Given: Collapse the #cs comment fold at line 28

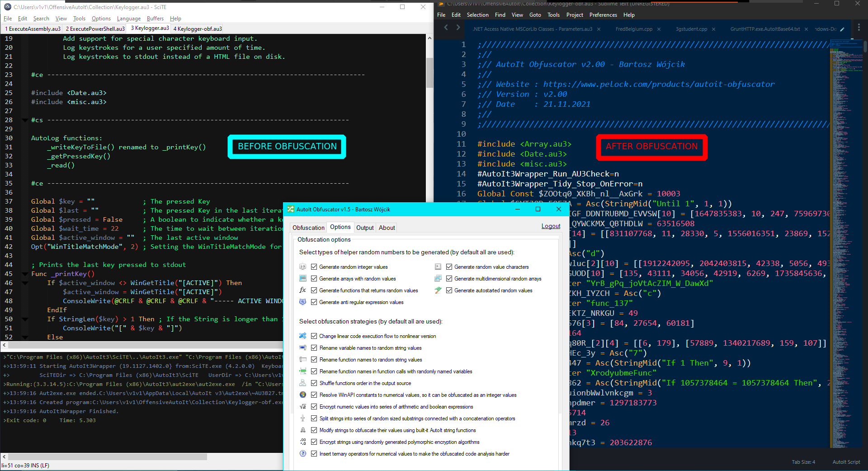Looking at the screenshot, I should [25, 120].
